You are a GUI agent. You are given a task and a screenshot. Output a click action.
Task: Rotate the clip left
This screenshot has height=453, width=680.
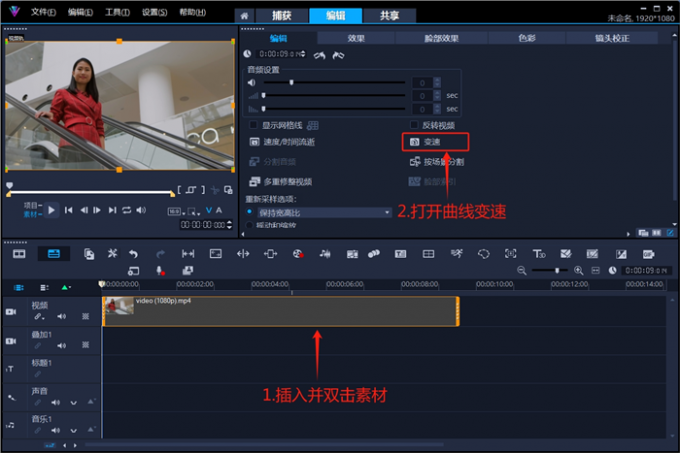point(320,55)
